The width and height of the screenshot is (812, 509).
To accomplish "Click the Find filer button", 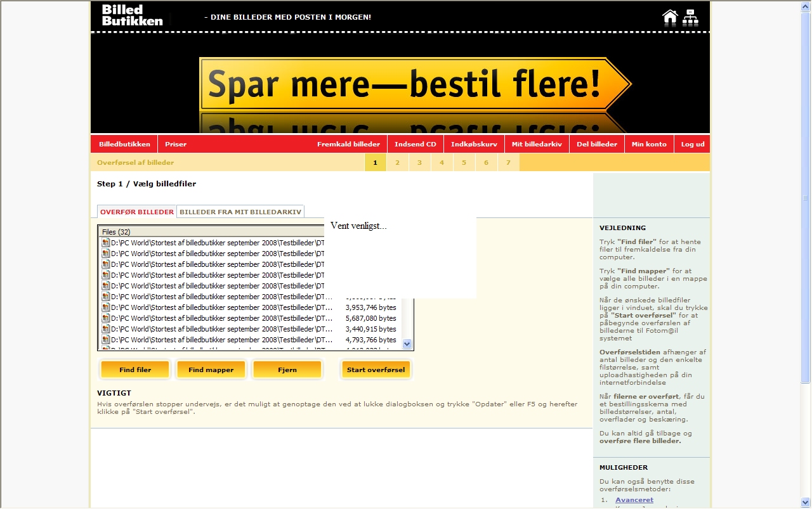I will point(134,369).
